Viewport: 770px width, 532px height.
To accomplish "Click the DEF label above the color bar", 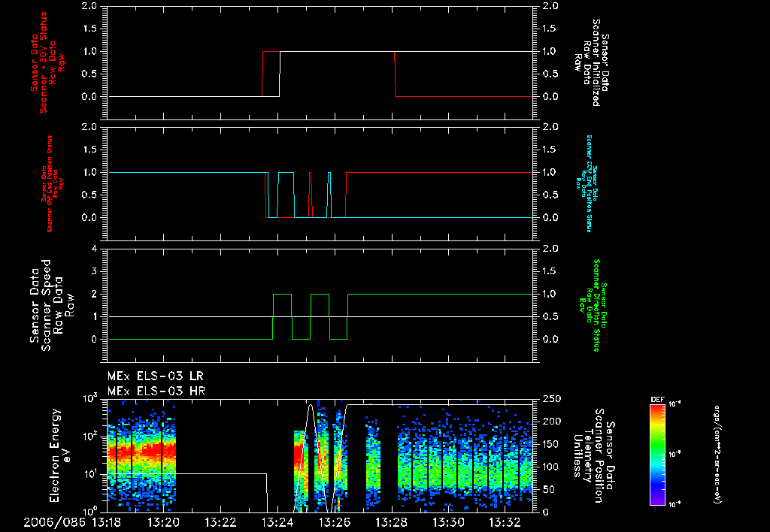I will pyautogui.click(x=657, y=400).
